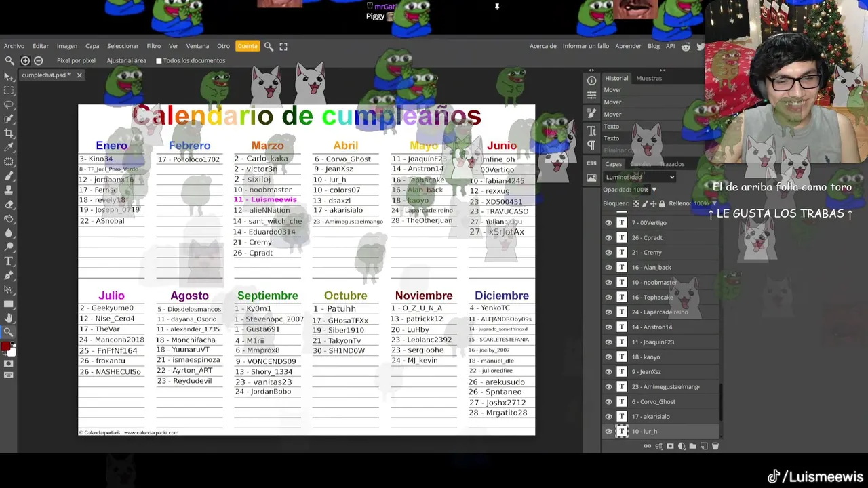Hide the 18 - kaoyo layer
The height and width of the screenshot is (488, 868).
click(x=608, y=357)
